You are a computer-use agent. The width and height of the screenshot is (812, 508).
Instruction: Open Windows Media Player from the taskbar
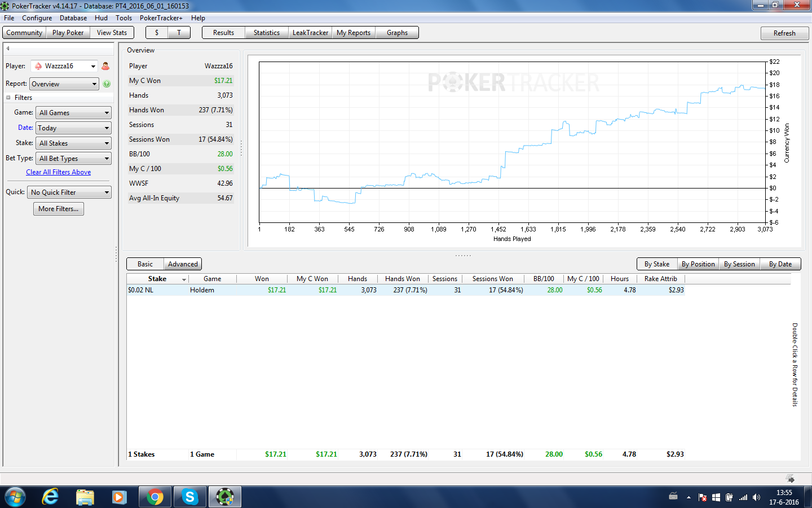pyautogui.click(x=119, y=497)
